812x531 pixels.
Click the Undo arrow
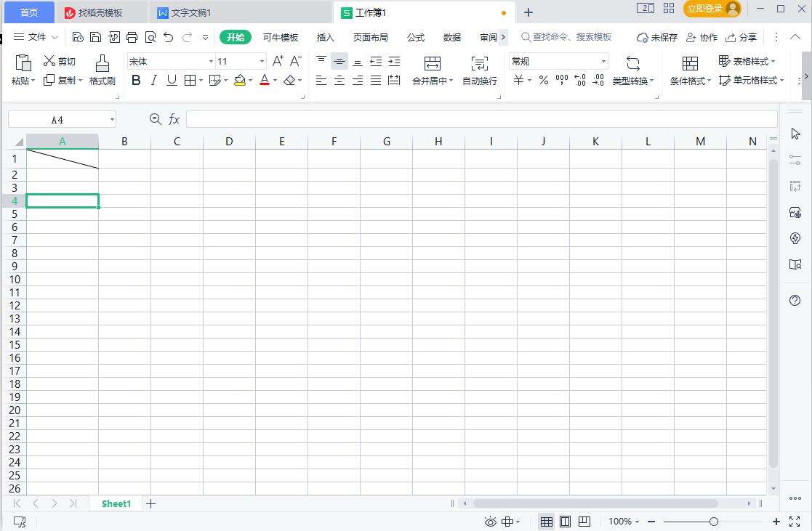click(169, 37)
